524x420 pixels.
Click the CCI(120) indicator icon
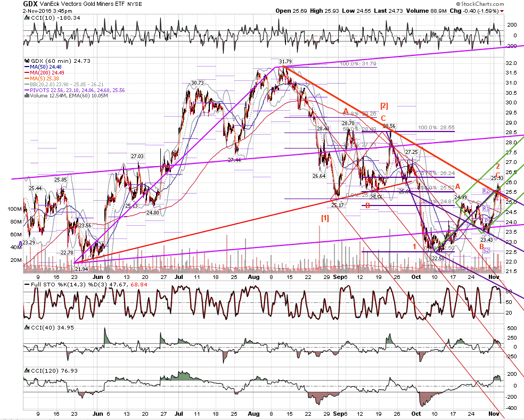(x=27, y=370)
